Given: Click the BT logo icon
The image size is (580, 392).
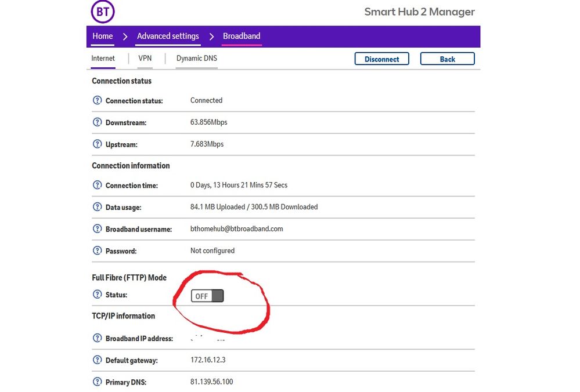Looking at the screenshot, I should click(x=103, y=12).
